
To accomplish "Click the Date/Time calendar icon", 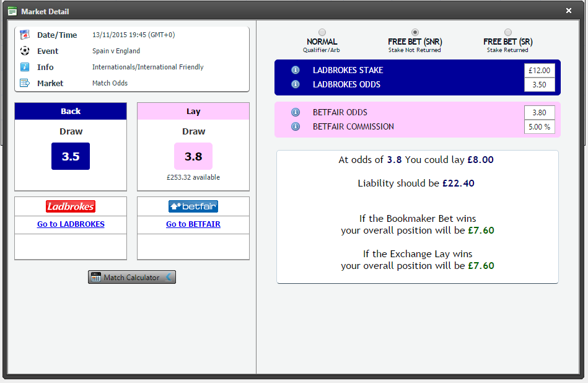I will 25,35.
